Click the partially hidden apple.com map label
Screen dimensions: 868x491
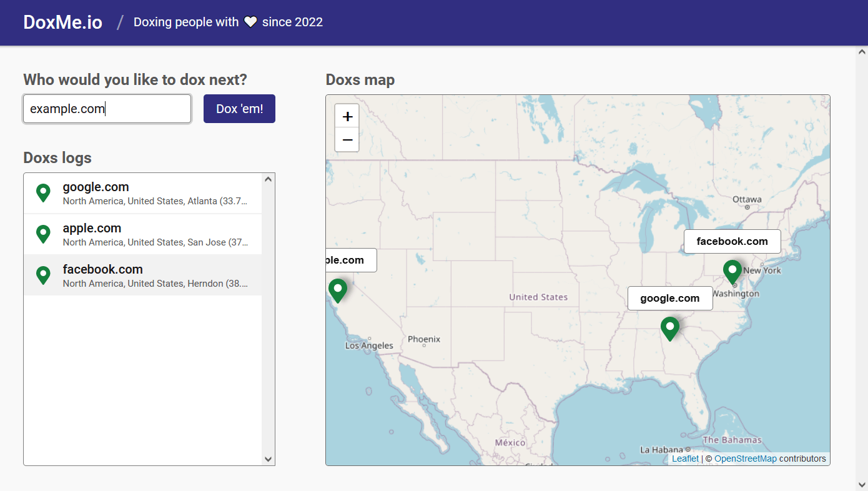coord(352,260)
